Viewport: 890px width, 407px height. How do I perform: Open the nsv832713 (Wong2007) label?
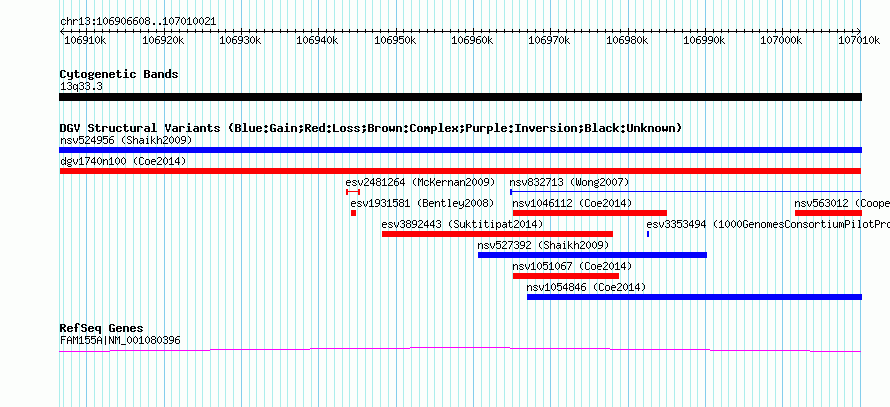pyautogui.click(x=569, y=182)
